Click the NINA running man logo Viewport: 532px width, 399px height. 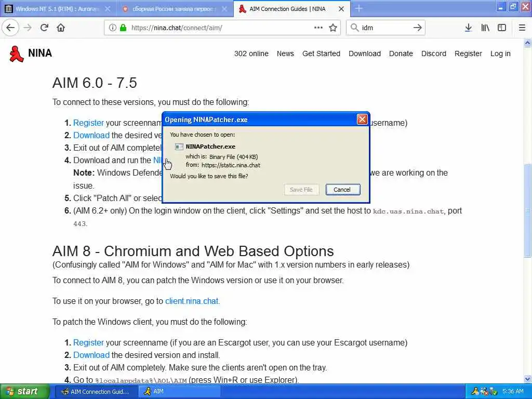tap(16, 54)
